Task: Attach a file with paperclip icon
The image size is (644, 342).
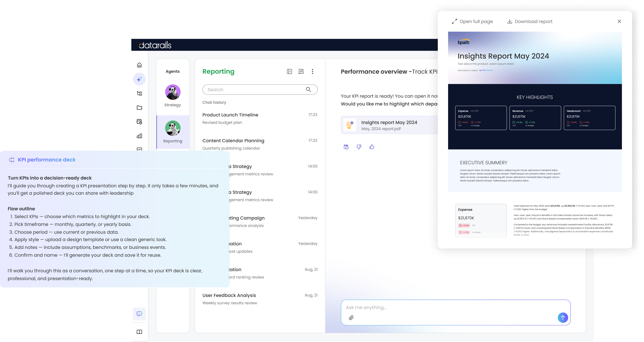Action: tap(351, 318)
